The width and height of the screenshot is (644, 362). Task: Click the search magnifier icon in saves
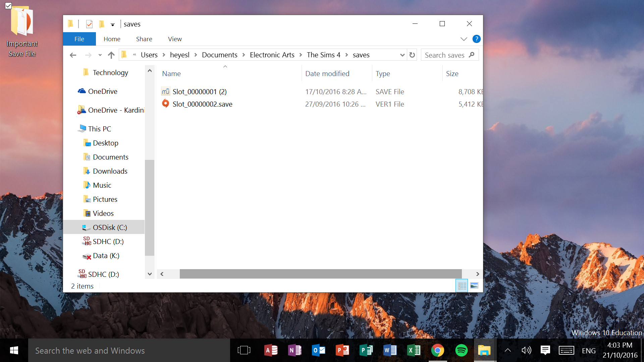(472, 55)
